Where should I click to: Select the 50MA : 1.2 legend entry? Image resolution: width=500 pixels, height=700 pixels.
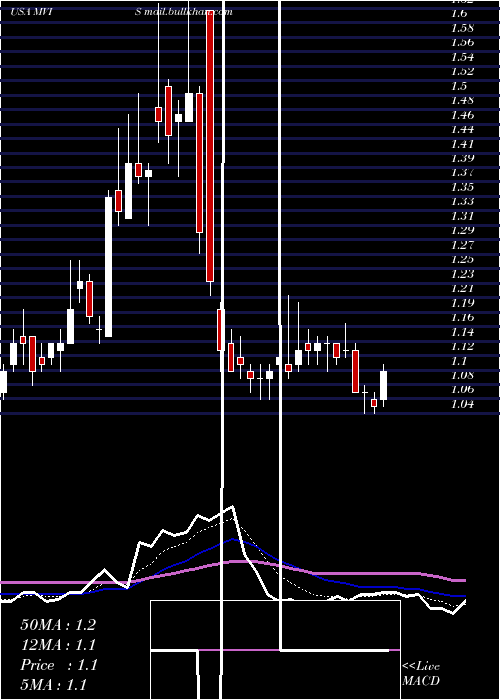coord(58,625)
